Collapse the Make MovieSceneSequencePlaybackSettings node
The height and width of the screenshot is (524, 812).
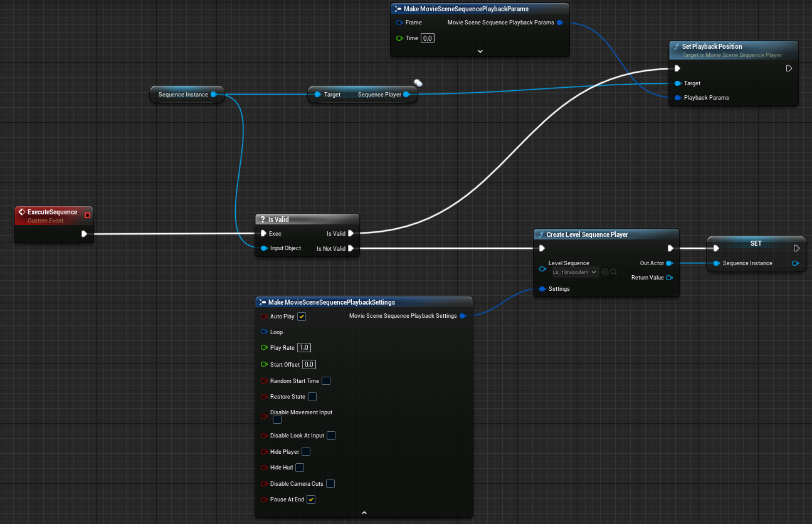click(x=364, y=513)
